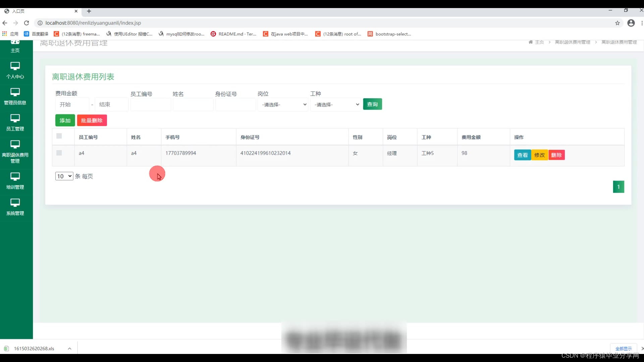The width and height of the screenshot is (644, 362).
Task: Expand the 工种 dropdown filter
Action: (336, 105)
